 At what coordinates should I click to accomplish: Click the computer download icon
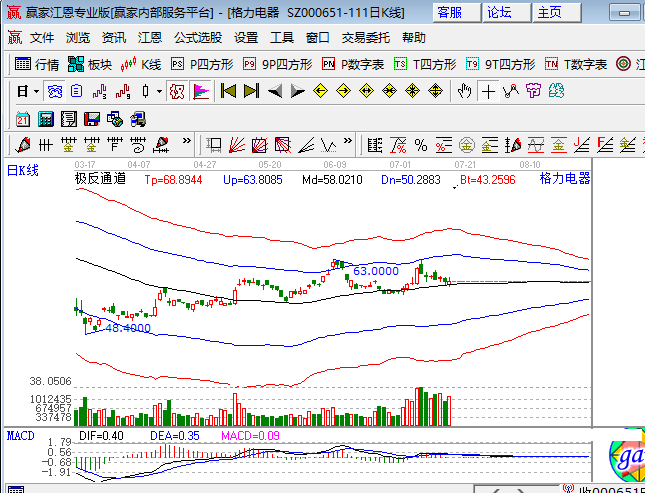138,119
